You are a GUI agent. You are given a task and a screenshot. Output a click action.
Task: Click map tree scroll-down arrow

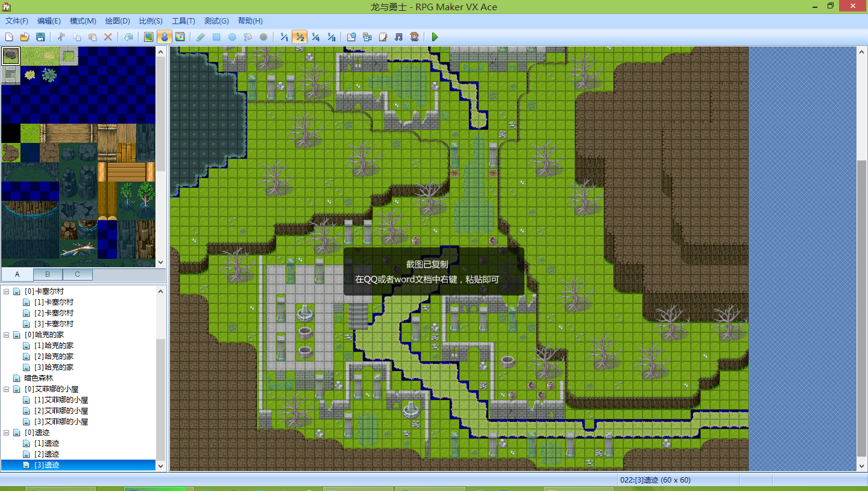point(161,466)
